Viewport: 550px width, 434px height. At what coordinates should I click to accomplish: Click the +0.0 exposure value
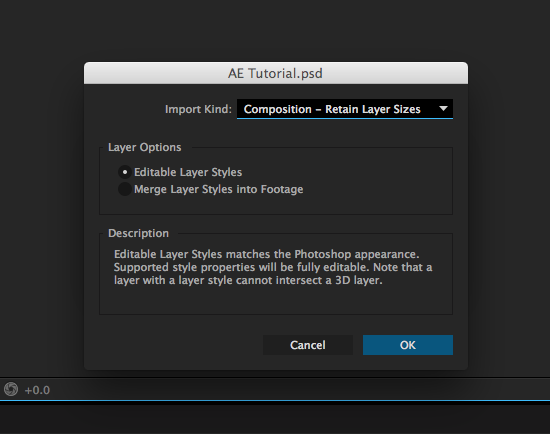click(37, 390)
